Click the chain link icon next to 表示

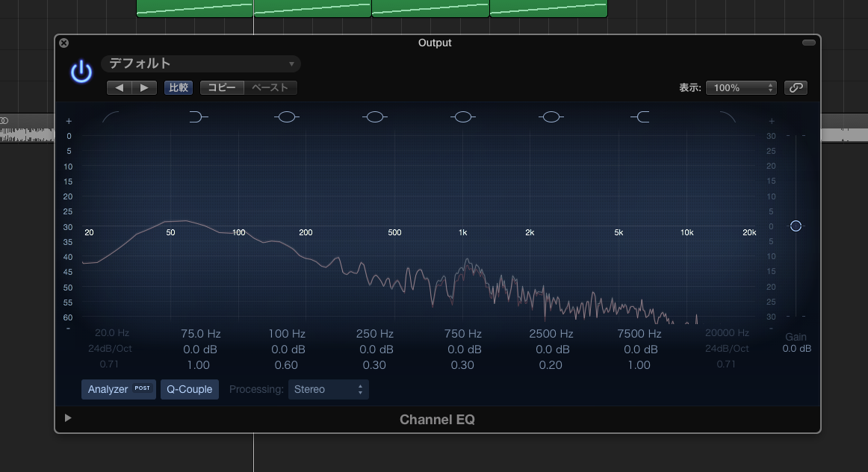(796, 87)
